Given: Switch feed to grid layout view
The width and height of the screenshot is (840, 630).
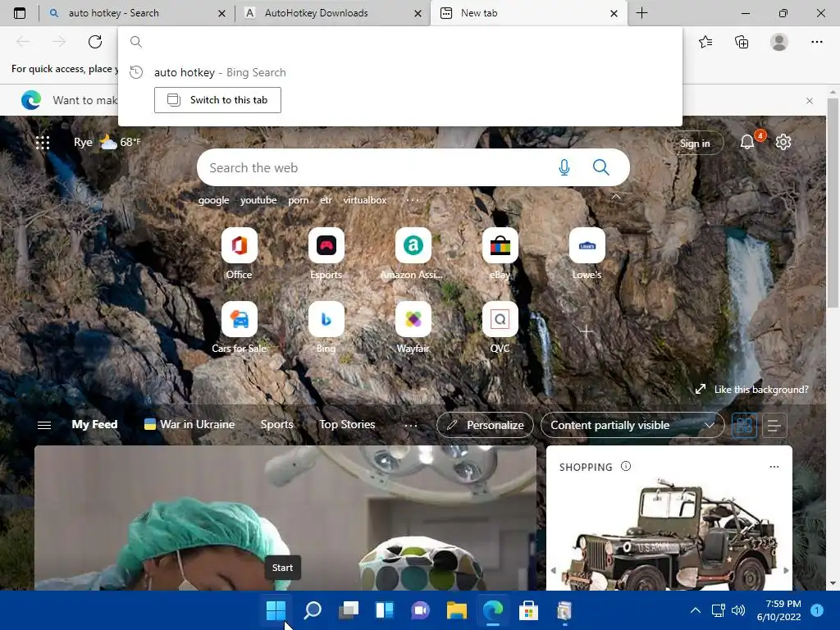Looking at the screenshot, I should 745,426.
